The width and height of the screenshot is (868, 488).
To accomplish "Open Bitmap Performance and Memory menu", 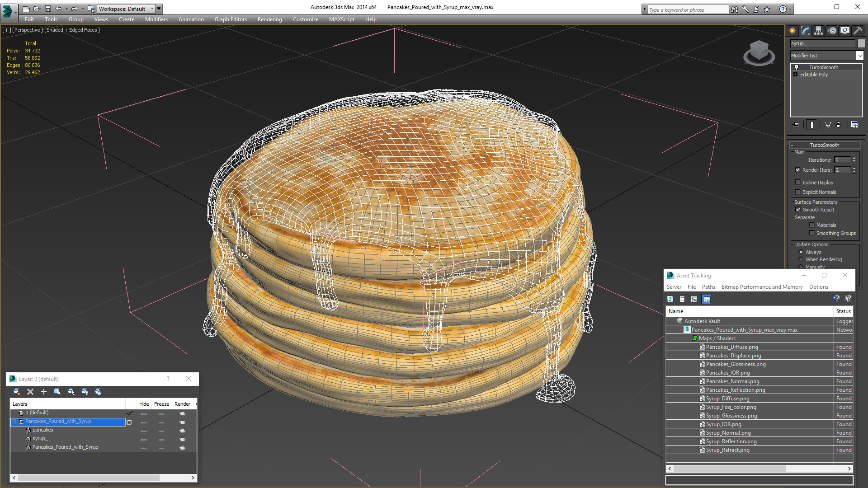I will click(x=762, y=287).
